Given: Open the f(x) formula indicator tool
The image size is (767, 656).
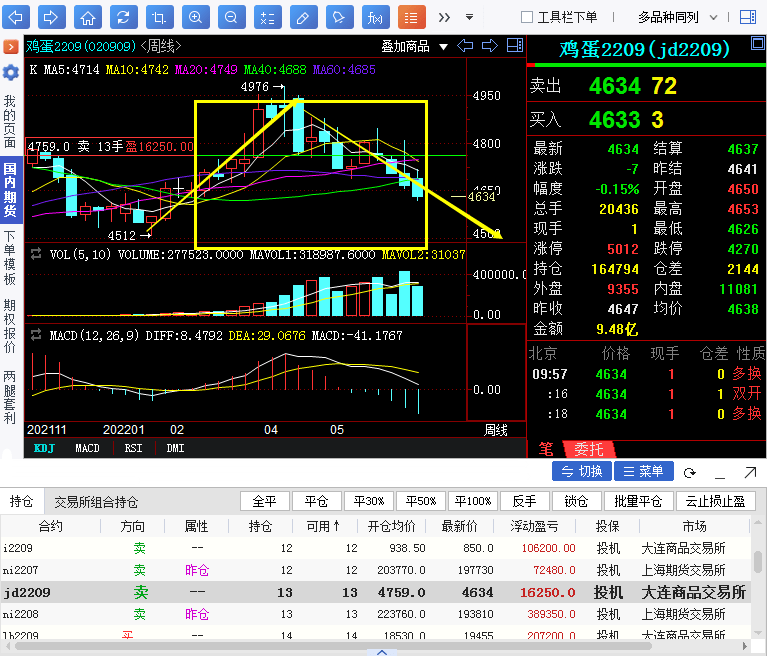Looking at the screenshot, I should [x=375, y=17].
